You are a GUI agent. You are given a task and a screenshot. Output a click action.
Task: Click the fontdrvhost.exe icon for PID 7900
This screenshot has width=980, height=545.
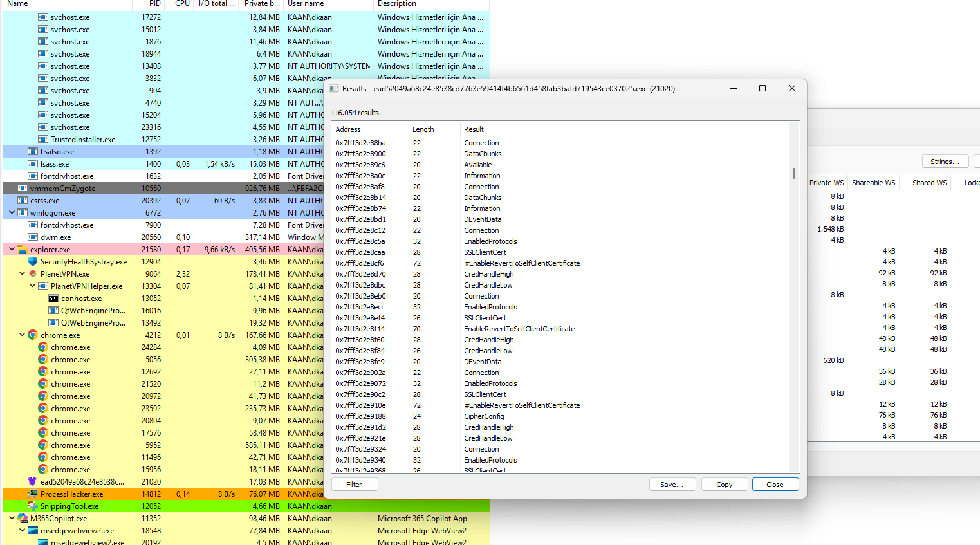pyautogui.click(x=33, y=225)
